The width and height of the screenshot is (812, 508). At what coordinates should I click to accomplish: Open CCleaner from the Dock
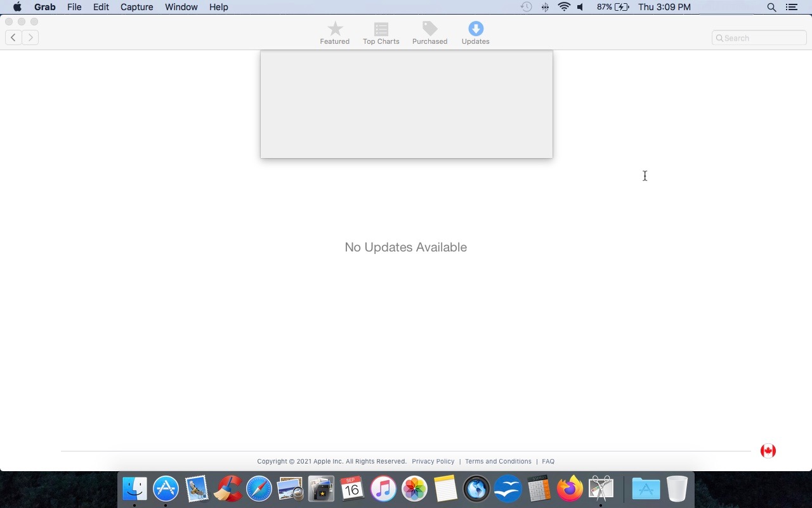click(x=228, y=489)
